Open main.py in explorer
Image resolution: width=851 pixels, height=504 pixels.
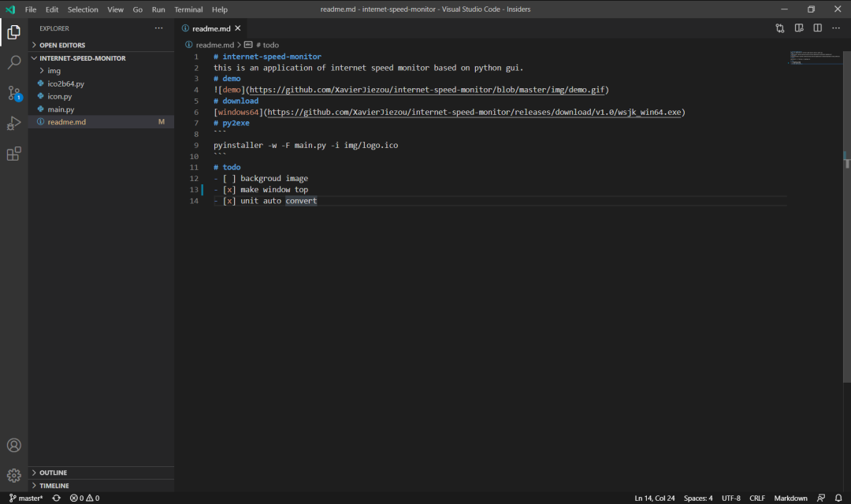[101, 109]
